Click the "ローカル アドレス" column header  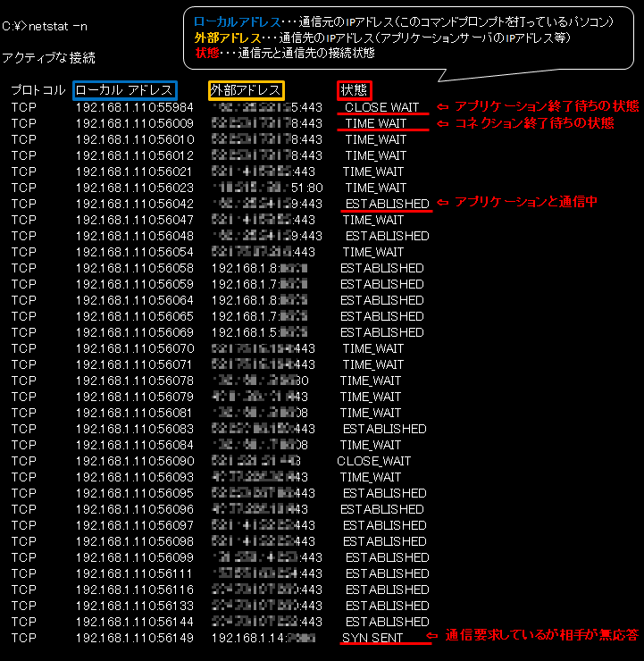pos(125,90)
